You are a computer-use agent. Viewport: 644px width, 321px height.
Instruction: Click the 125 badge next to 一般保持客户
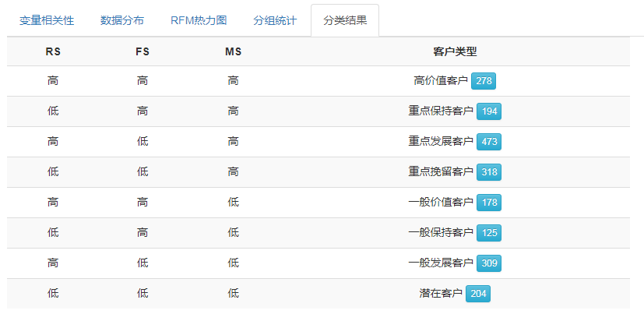point(489,233)
